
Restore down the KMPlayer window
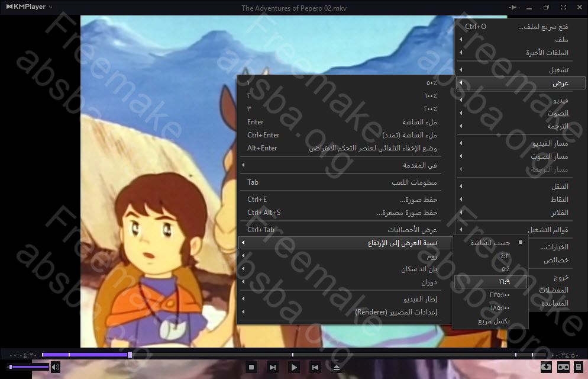coord(546,7)
